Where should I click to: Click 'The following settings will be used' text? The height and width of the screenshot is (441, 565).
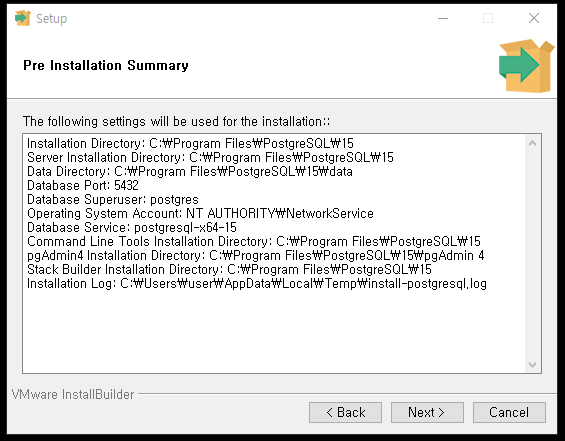[x=176, y=121]
